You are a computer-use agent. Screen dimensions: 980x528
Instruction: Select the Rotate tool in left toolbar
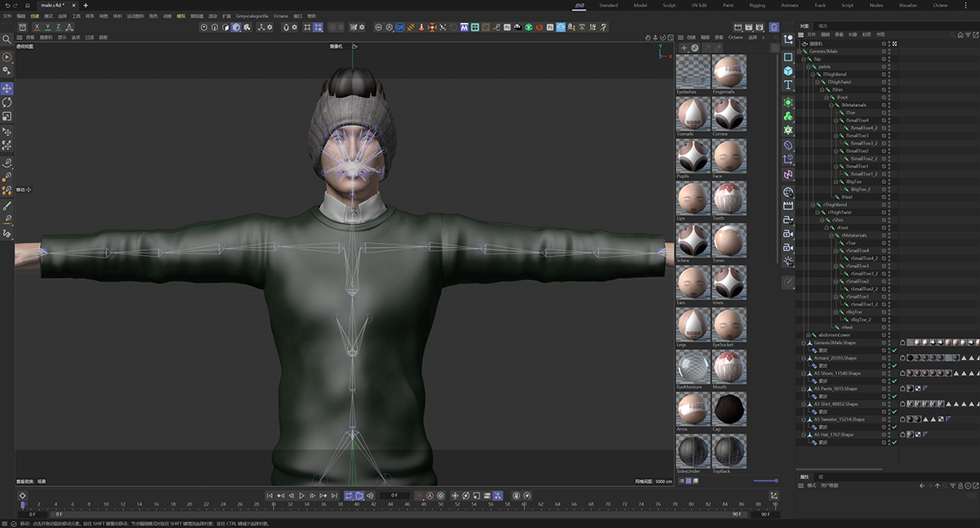(7, 103)
